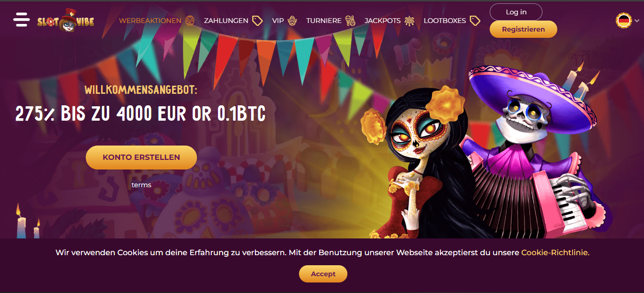Click the SlotVibe logo
The height and width of the screenshot is (293, 644).
pyautogui.click(x=66, y=21)
